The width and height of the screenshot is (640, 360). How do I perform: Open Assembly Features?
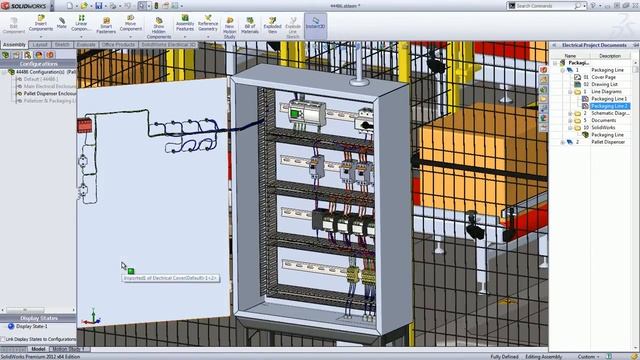click(185, 23)
